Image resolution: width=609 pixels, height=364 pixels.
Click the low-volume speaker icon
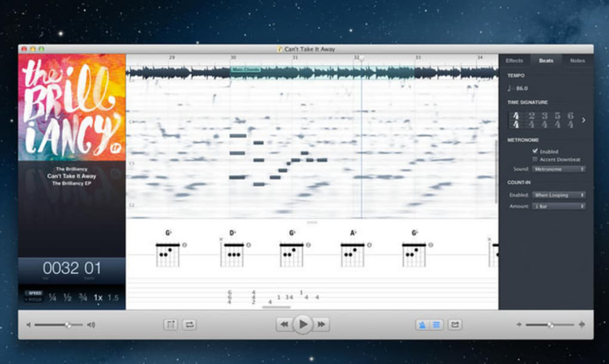(28, 325)
